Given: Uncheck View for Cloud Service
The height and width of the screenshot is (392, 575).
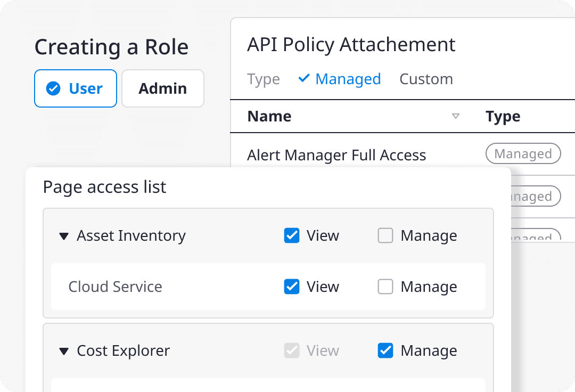Looking at the screenshot, I should pos(292,287).
